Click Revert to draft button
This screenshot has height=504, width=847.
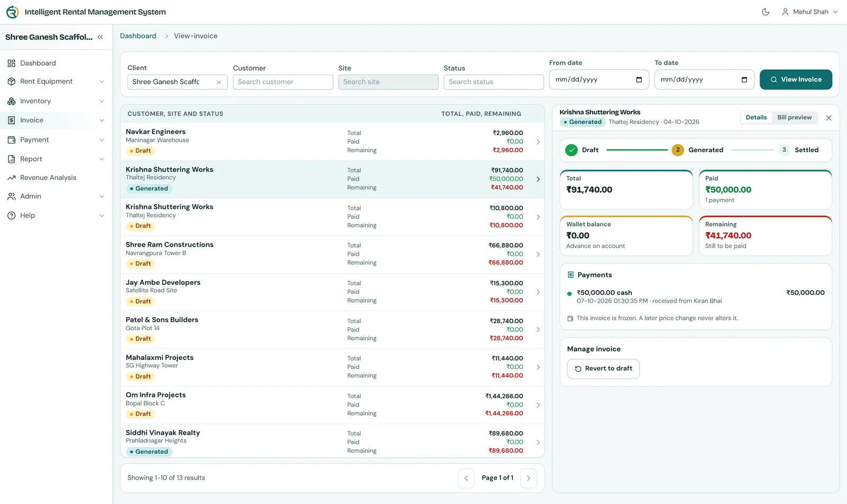tap(603, 368)
